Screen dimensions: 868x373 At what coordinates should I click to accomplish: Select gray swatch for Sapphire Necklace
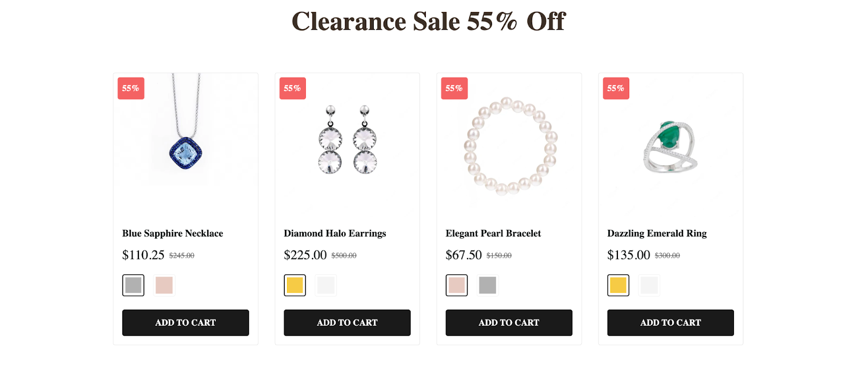point(133,285)
